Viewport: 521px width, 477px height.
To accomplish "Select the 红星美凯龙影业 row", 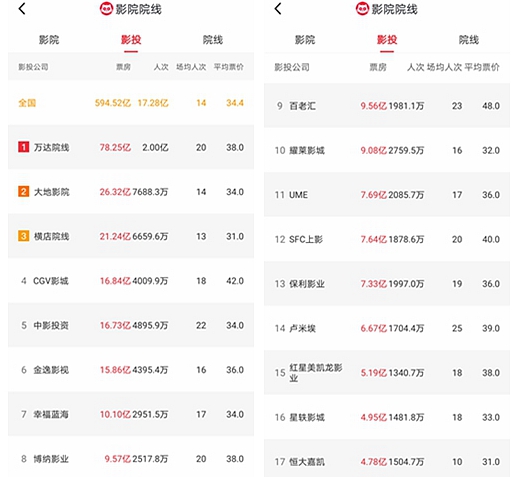I will pyautogui.click(x=387, y=373).
